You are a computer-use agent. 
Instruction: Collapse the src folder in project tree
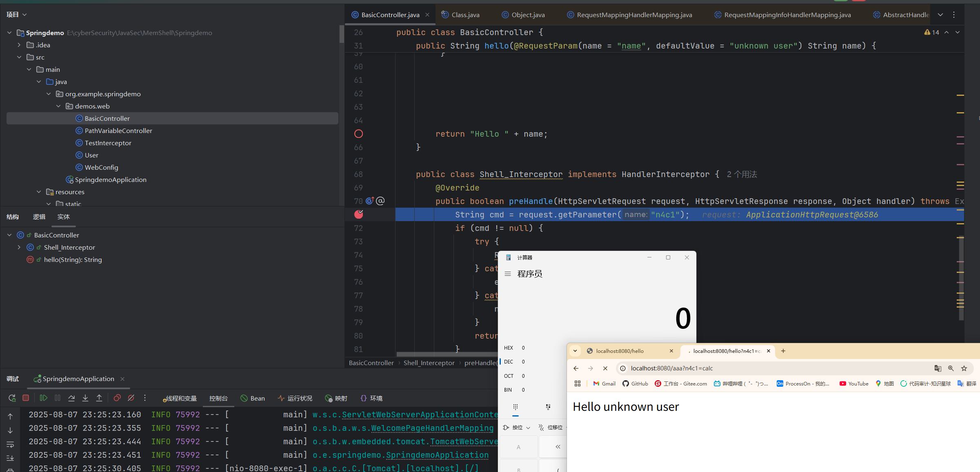coord(19,57)
